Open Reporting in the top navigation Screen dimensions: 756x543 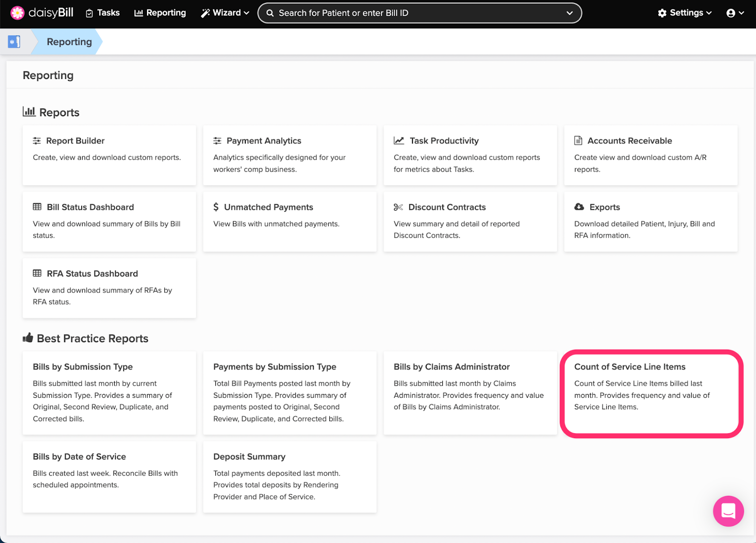click(160, 13)
